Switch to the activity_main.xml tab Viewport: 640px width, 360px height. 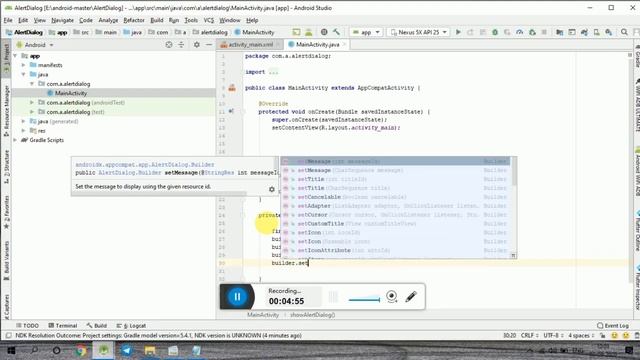250,44
